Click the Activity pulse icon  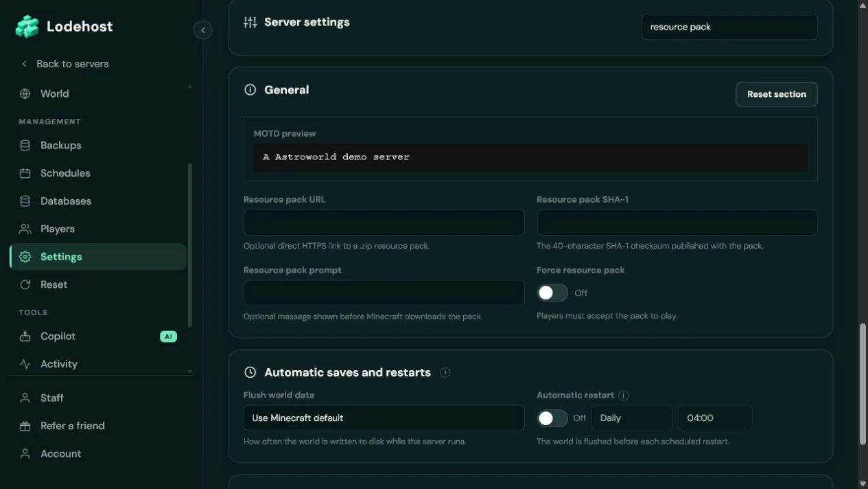(x=25, y=364)
